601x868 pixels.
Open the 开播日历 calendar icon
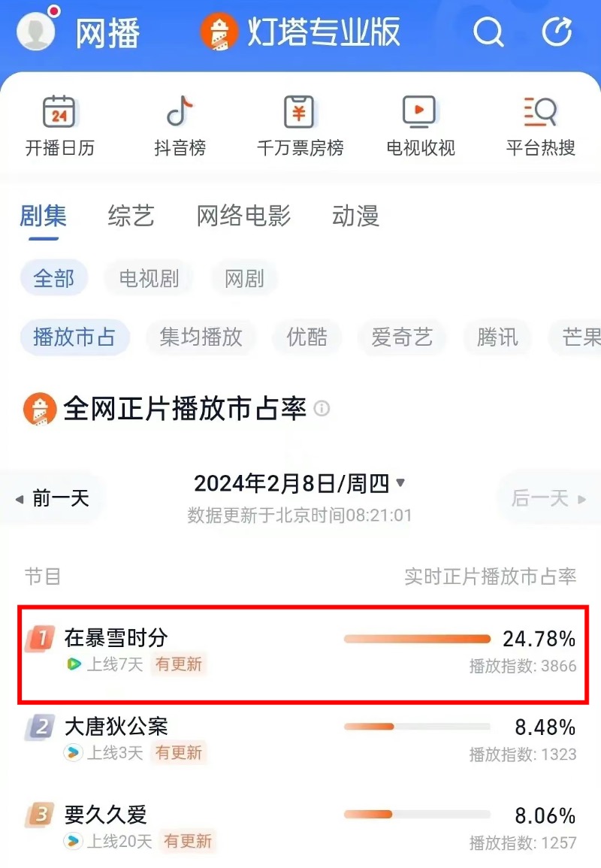(59, 113)
